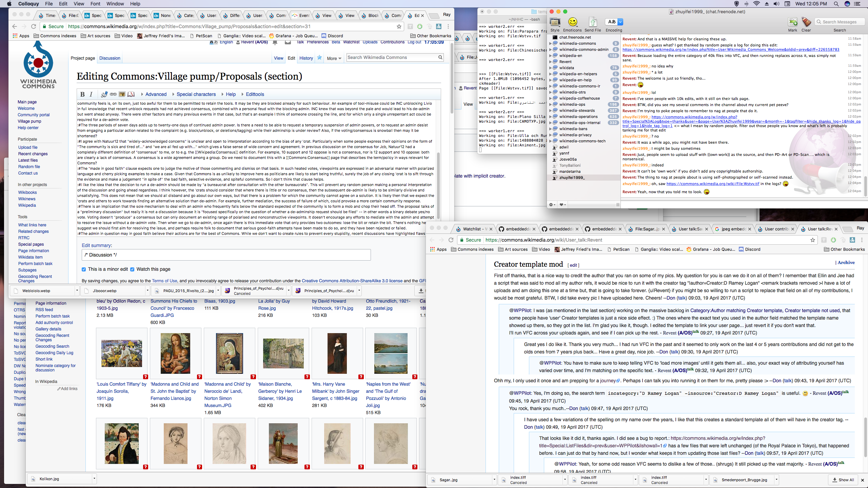Open the Style icon in Colloquy toolbar
The height and width of the screenshot is (488, 868).
[x=555, y=24]
